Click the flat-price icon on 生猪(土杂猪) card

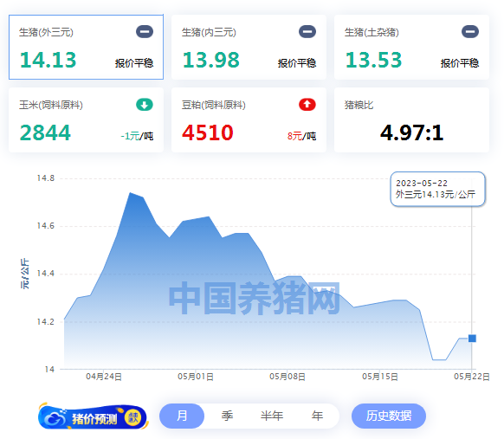click(x=470, y=32)
